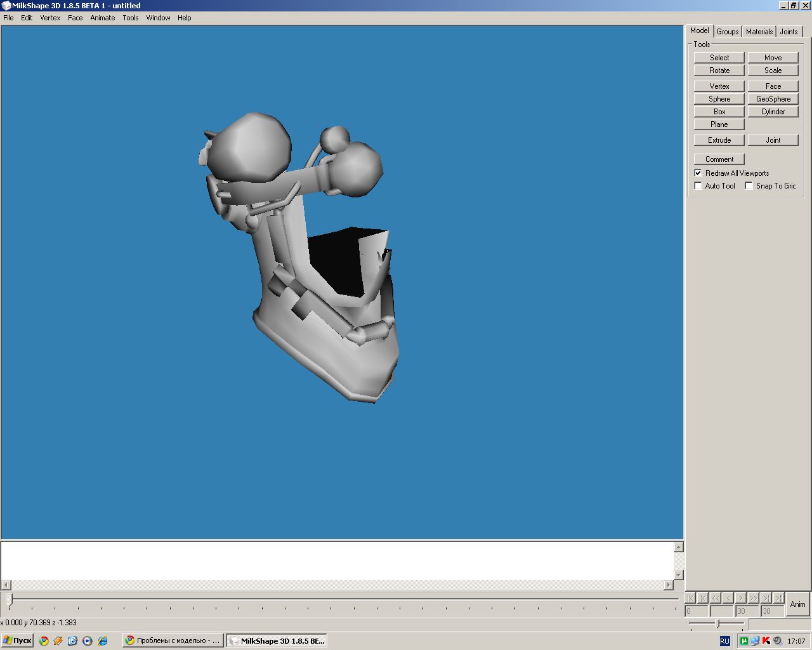Toggle the Anim mode button

coord(797,604)
